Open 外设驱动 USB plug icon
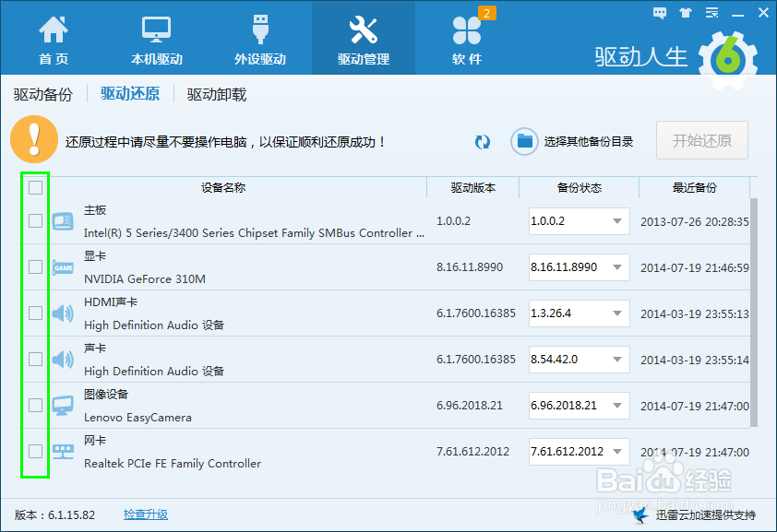 click(x=260, y=30)
